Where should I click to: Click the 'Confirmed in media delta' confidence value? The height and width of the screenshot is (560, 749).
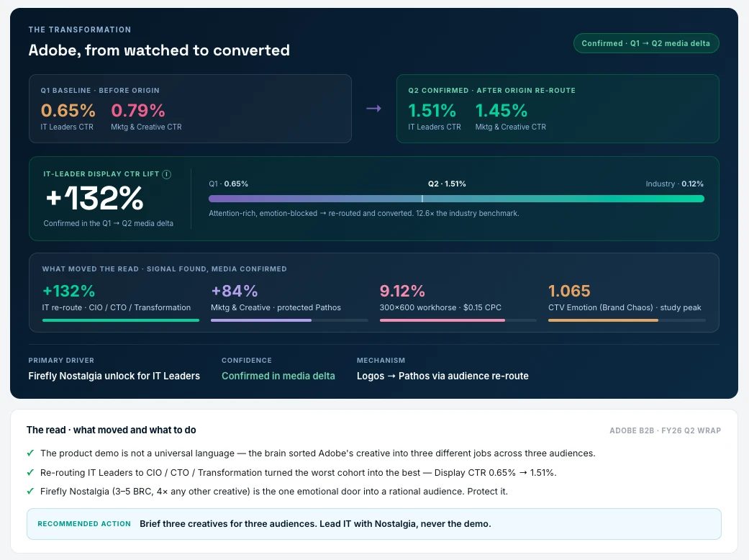click(x=278, y=376)
